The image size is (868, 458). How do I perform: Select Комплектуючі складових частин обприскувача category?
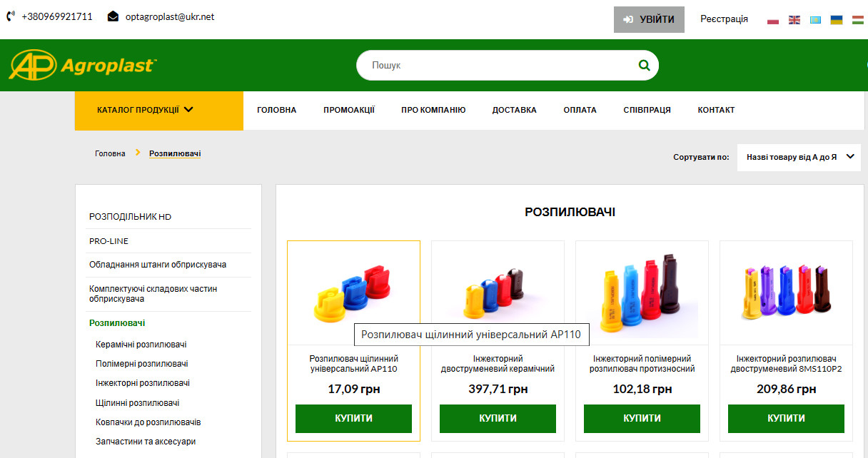(x=153, y=294)
